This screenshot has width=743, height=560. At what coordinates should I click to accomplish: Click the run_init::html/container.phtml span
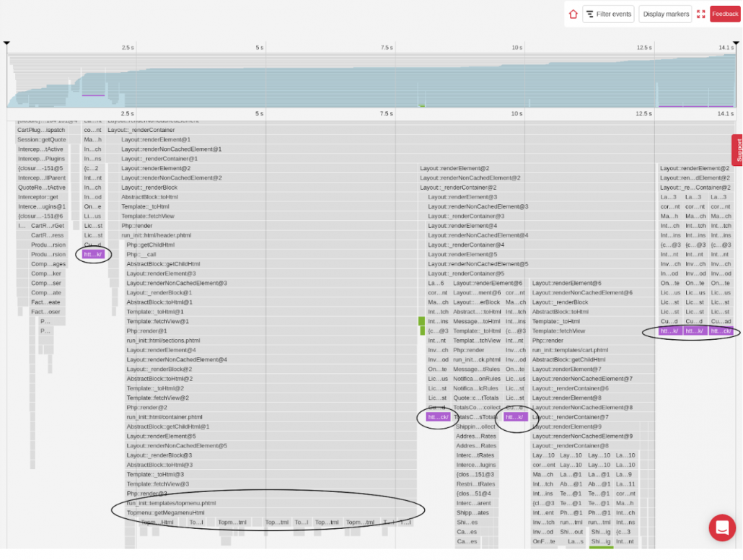tap(164, 417)
